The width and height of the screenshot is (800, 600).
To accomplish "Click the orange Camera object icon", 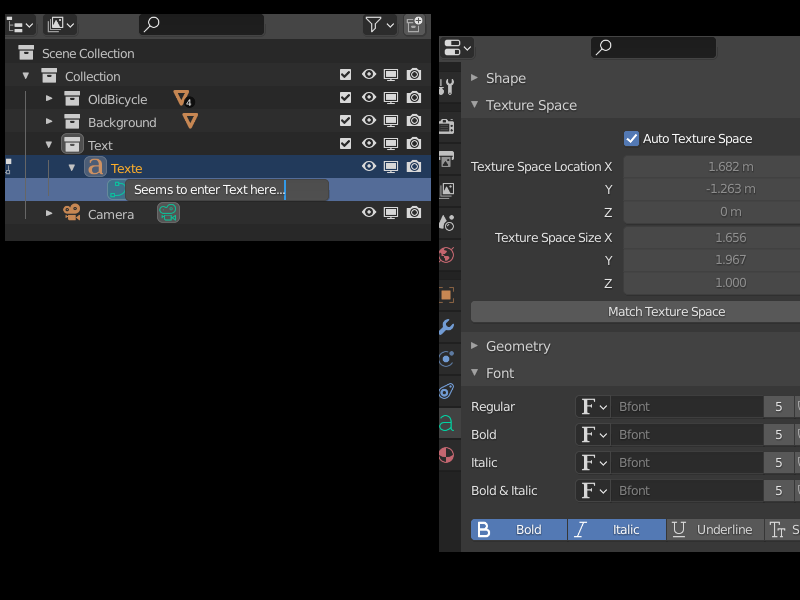I will click(x=72, y=212).
